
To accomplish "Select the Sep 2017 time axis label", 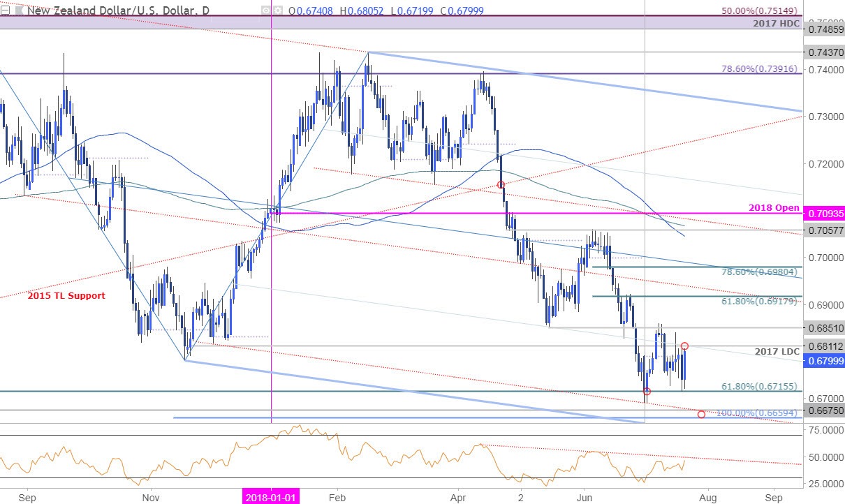I will coord(27,497).
